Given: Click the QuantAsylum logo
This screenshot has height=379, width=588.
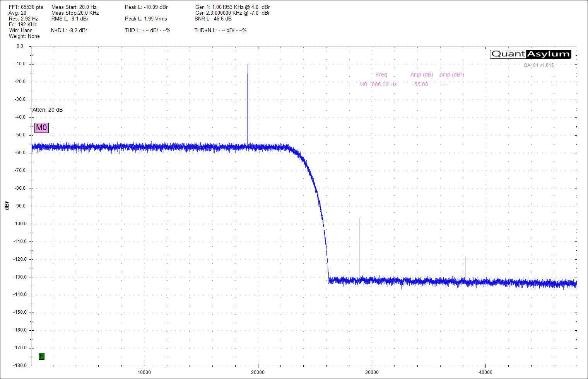Looking at the screenshot, I should tap(530, 54).
